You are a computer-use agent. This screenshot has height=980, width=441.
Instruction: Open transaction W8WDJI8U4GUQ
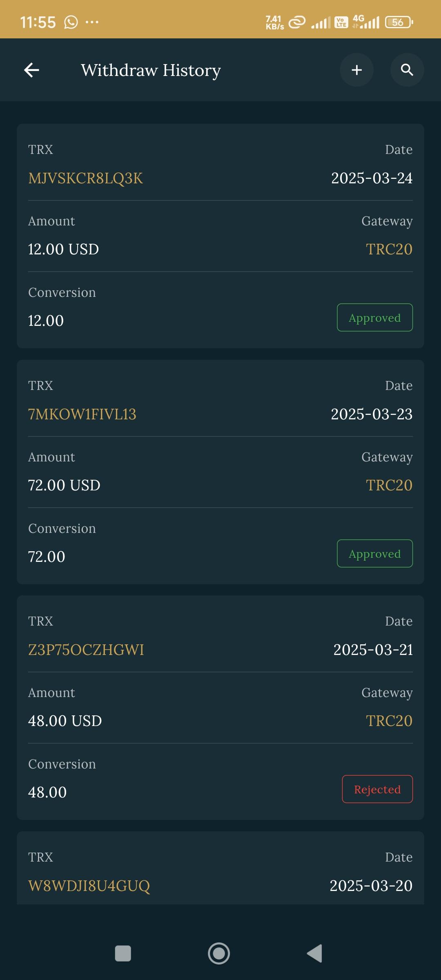pos(89,886)
